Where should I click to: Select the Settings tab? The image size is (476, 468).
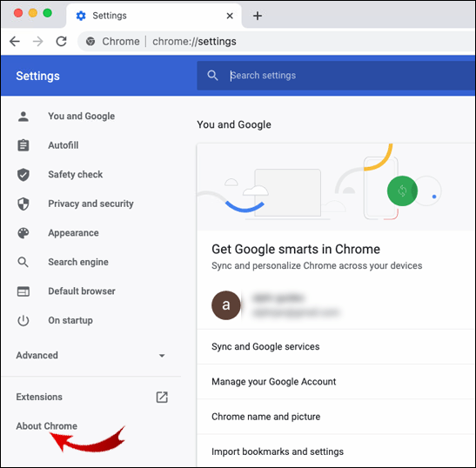point(154,16)
